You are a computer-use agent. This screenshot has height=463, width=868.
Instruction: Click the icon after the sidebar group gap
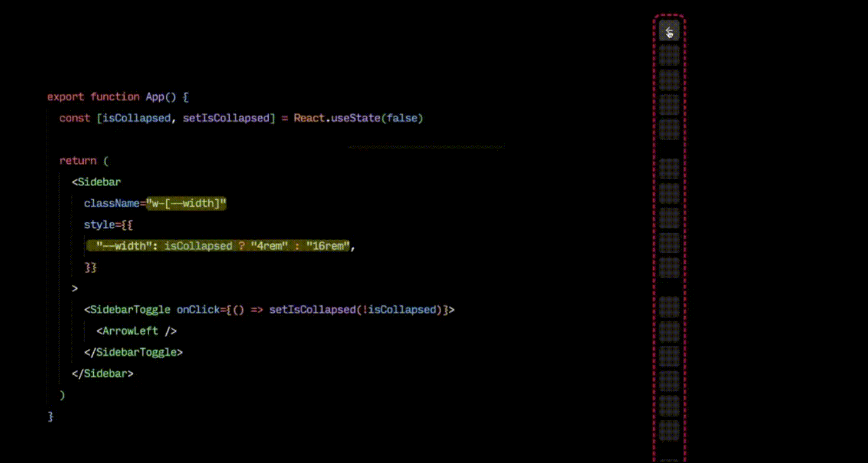(669, 167)
